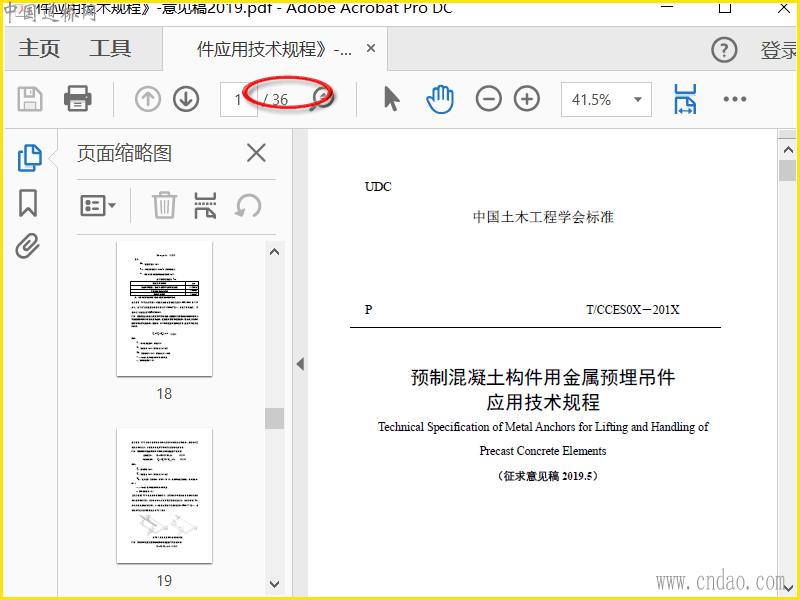Open the 41.5% zoom level dropdown

[x=606, y=99]
